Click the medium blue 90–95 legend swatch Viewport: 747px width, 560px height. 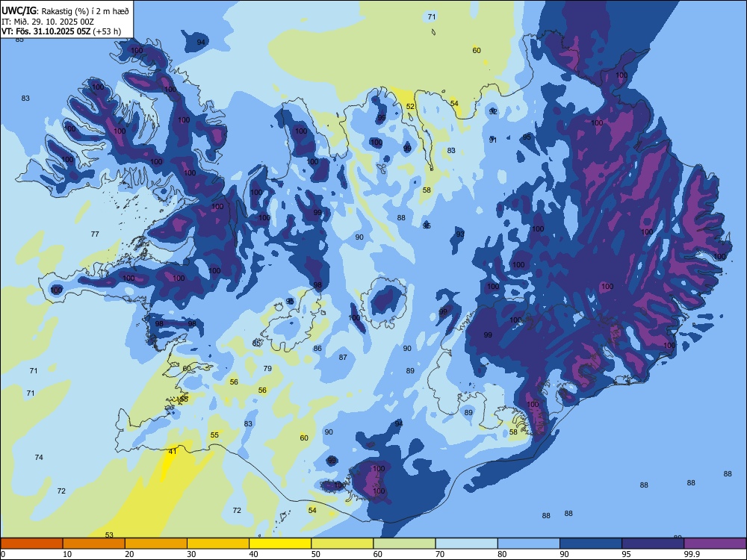point(591,544)
